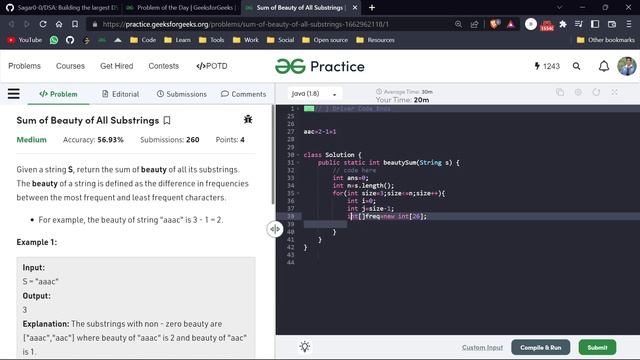This screenshot has width=640, height=360.
Task: Close the Sum of Beauty browser tab
Action: (x=355, y=7)
